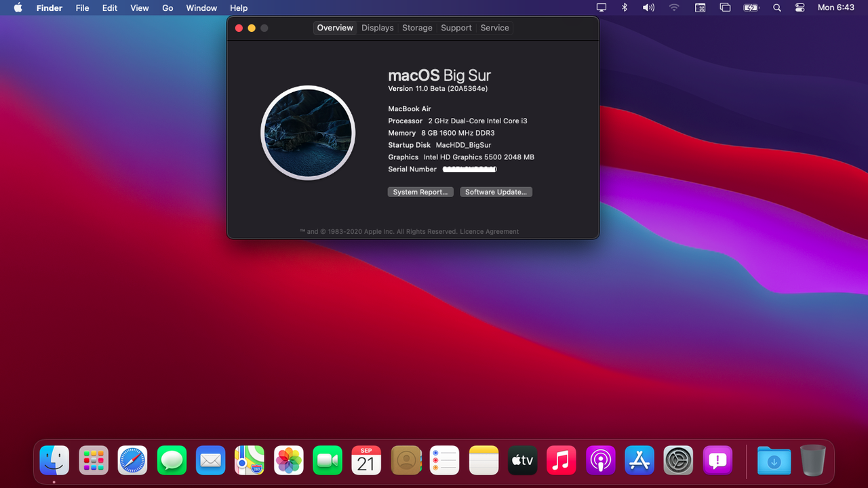The width and height of the screenshot is (868, 488).
Task: Open Notes app in dock
Action: [x=484, y=460]
